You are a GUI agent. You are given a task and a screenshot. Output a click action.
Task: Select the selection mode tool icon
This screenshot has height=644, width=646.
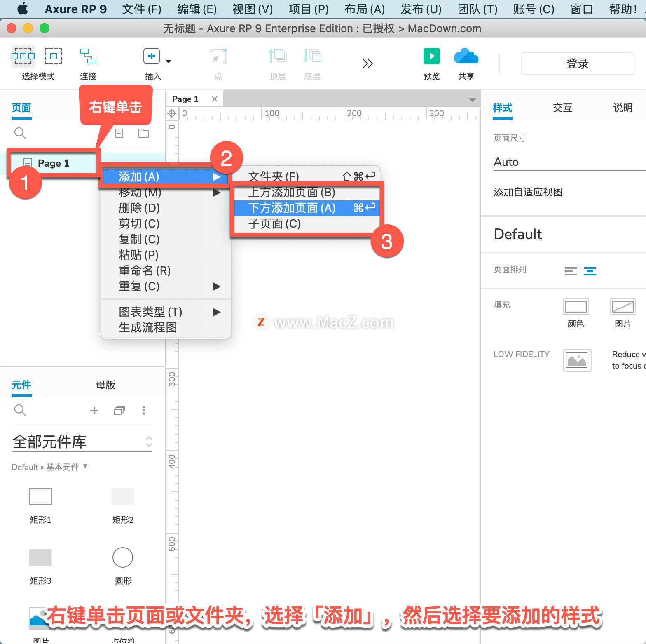(23, 56)
